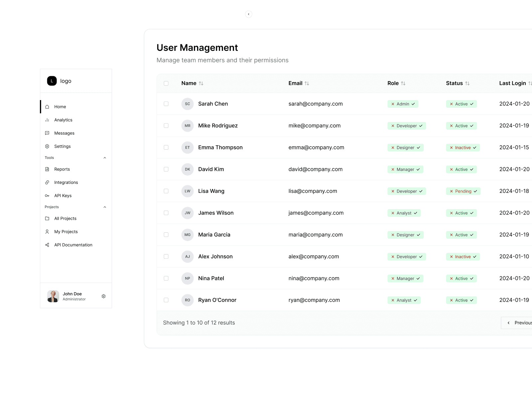Open API Keys under Tools
Image resolution: width=532 pixels, height=399 pixels.
point(76,196)
